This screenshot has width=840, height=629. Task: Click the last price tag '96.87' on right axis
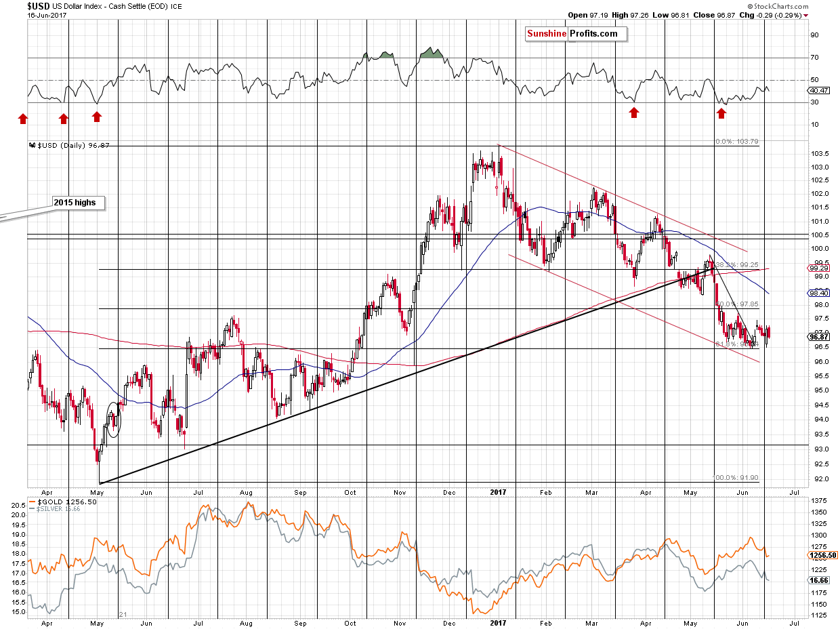click(819, 337)
